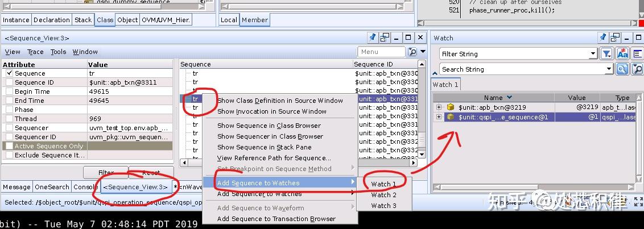Screen dimensions: 644x229
Task: Click the Filter button below attributes
Action: click(x=106, y=173)
